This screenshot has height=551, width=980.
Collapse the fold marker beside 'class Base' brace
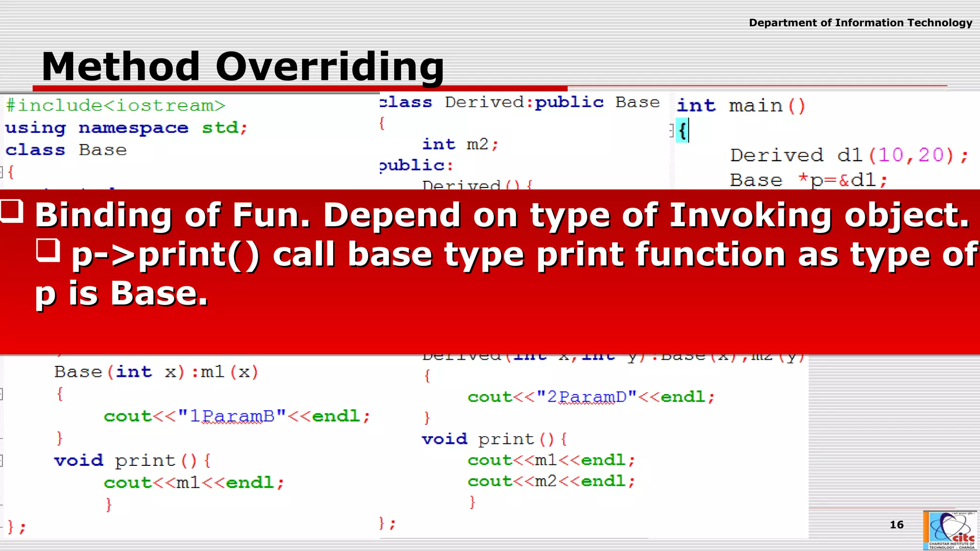[x=1, y=172]
